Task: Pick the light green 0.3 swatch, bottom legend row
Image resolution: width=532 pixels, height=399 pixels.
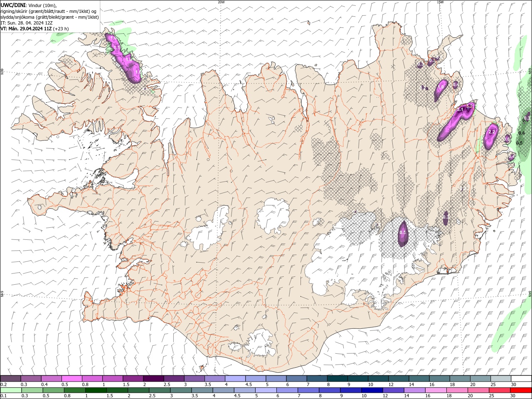Action: tap(32, 390)
